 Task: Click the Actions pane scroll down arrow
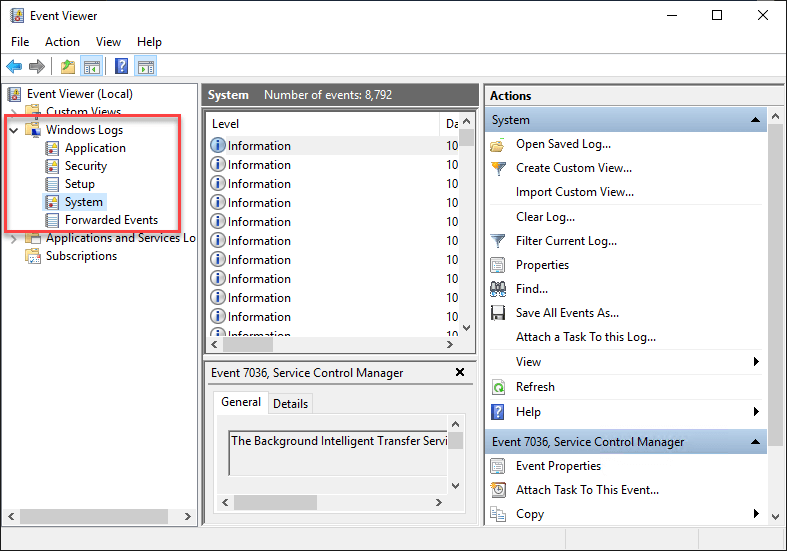[775, 516]
